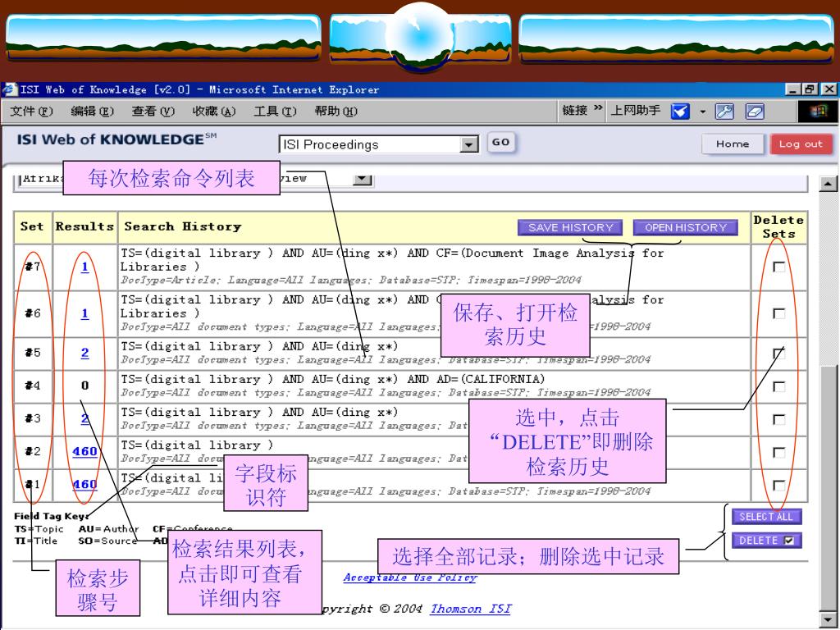Tick the delete checkbox for set #6
Viewport: 840px width, 630px height.
(779, 313)
